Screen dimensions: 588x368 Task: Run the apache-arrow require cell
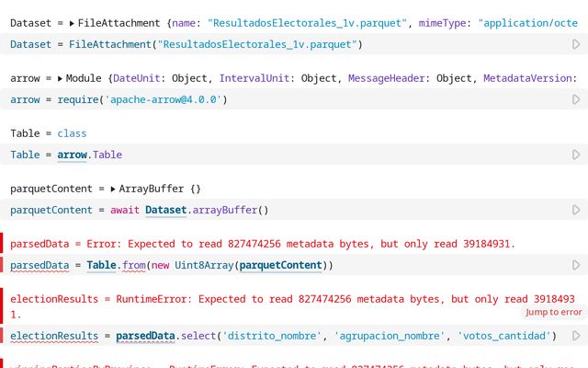pyautogui.click(x=576, y=99)
